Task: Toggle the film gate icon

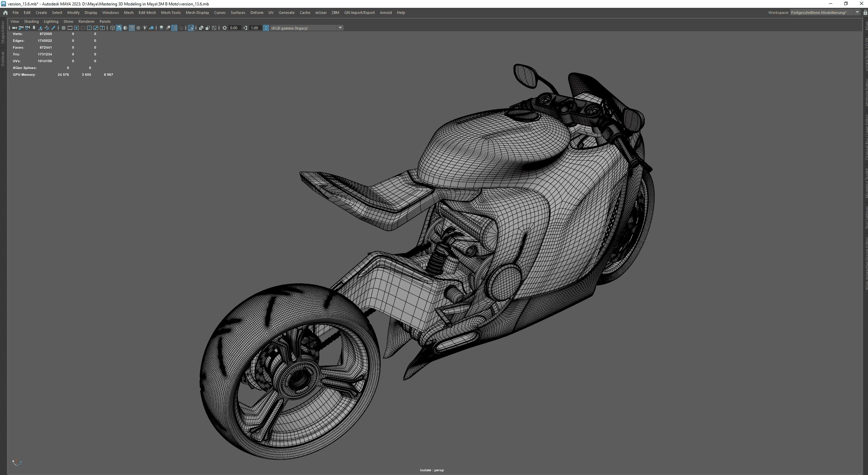Action: [x=70, y=28]
